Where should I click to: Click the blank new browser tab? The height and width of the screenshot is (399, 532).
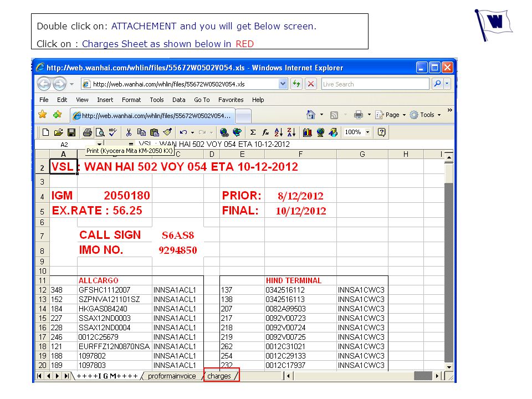[243, 116]
